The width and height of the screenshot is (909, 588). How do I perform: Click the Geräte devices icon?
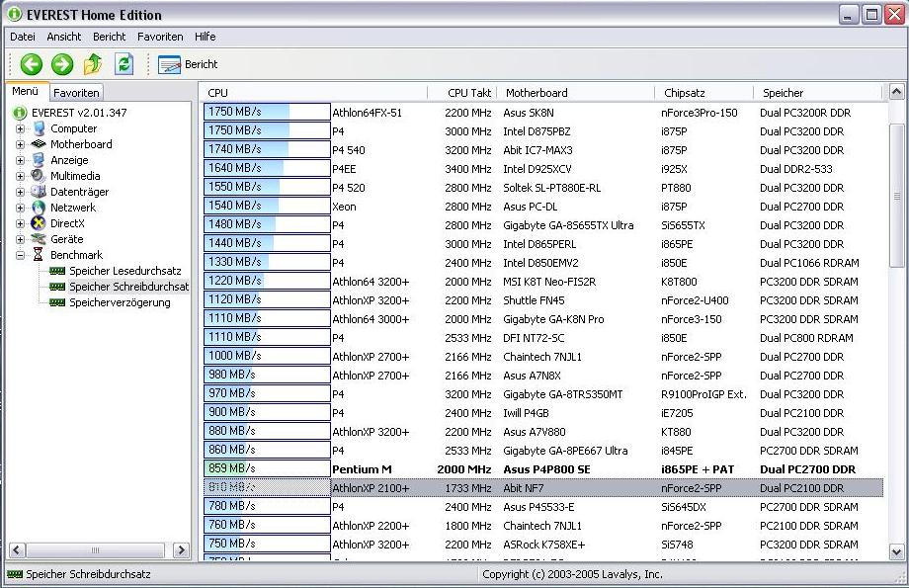(x=39, y=239)
